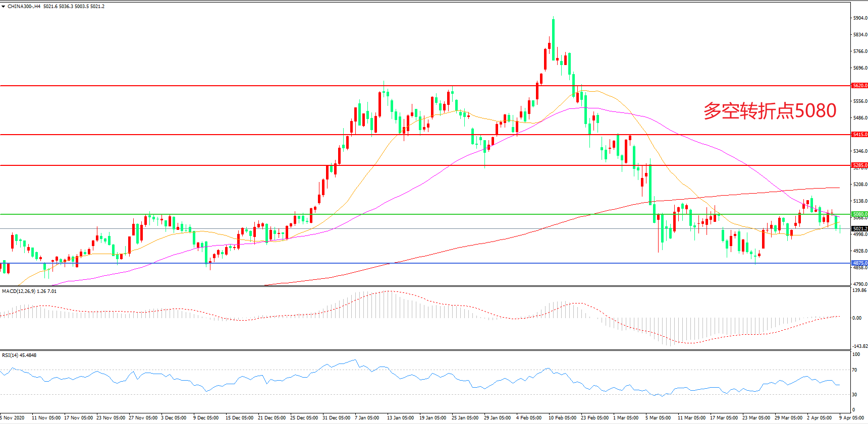The width and height of the screenshot is (868, 424).
Task: Click the MACD 0.00 scale label
Action: point(856,318)
